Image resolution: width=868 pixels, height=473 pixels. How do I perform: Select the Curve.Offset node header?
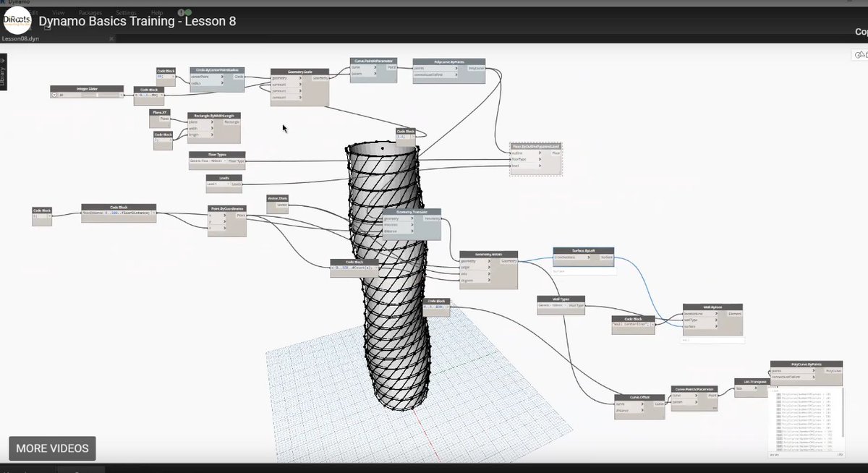click(639, 397)
